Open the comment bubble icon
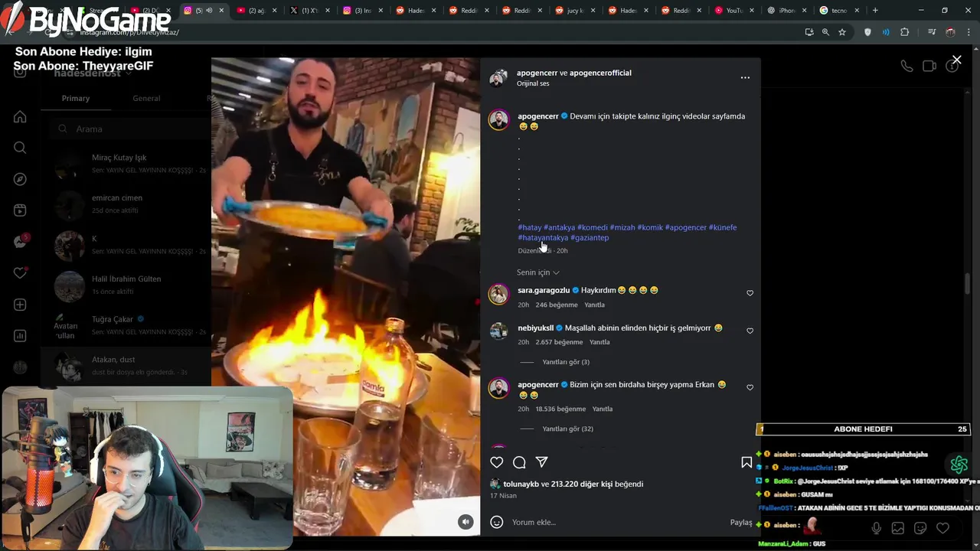 pyautogui.click(x=519, y=462)
